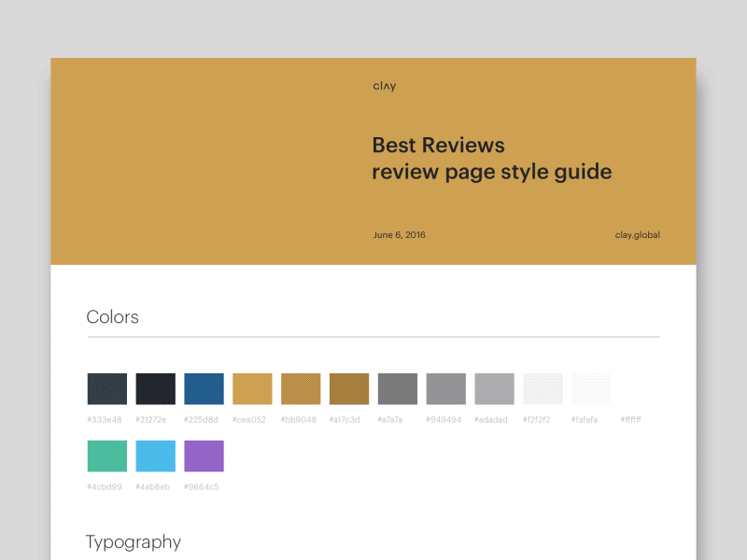Select the bronze #a17c3d color swatch
This screenshot has height=560, width=747.
coord(349,388)
